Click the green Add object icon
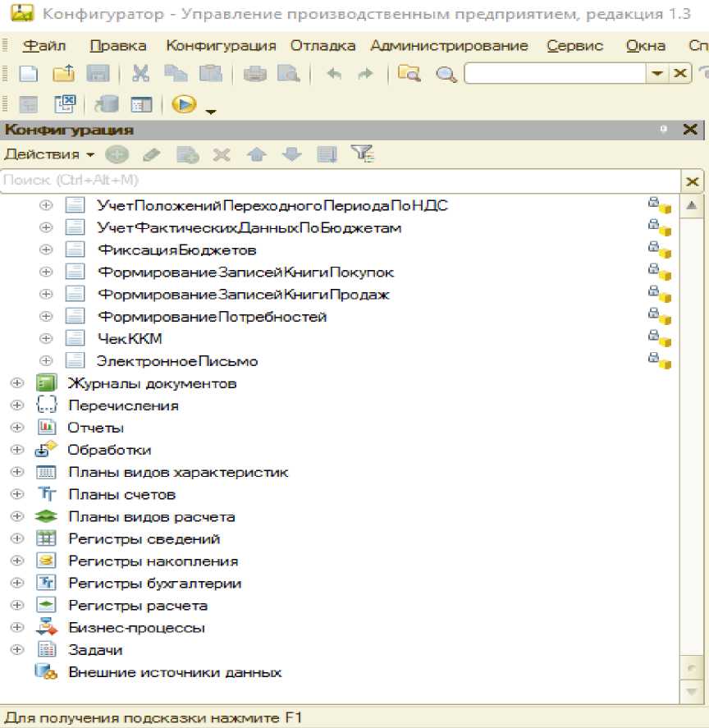Image resolution: width=709 pixels, height=728 pixels. tap(117, 154)
